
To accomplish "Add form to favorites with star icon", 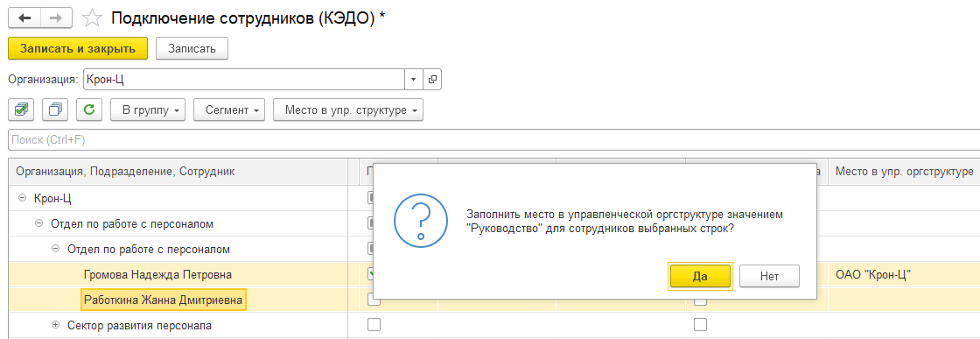I will pyautogui.click(x=93, y=18).
